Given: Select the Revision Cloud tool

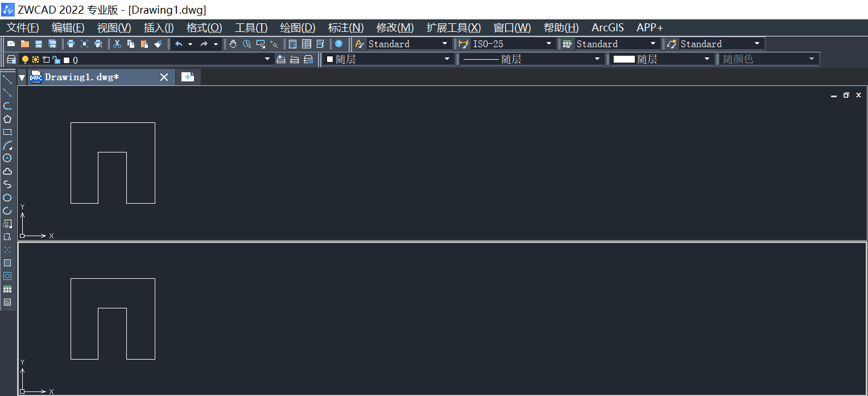Looking at the screenshot, I should pyautogui.click(x=7, y=171).
